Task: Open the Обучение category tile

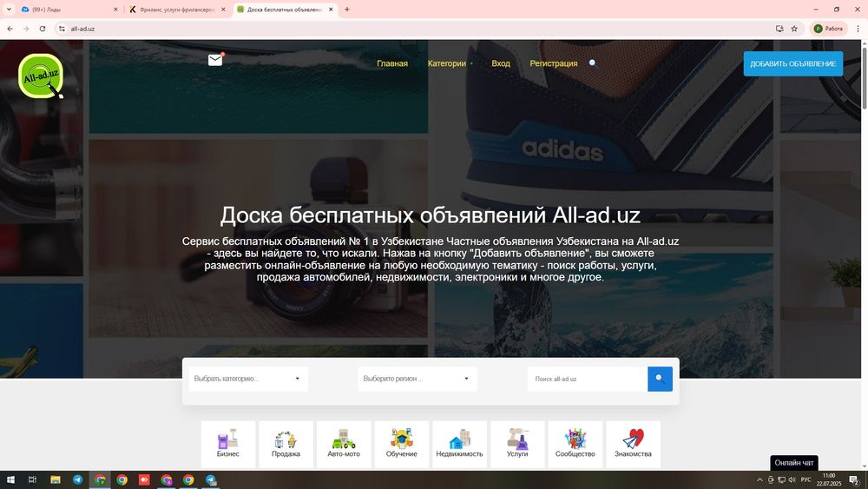Action: 401,444
